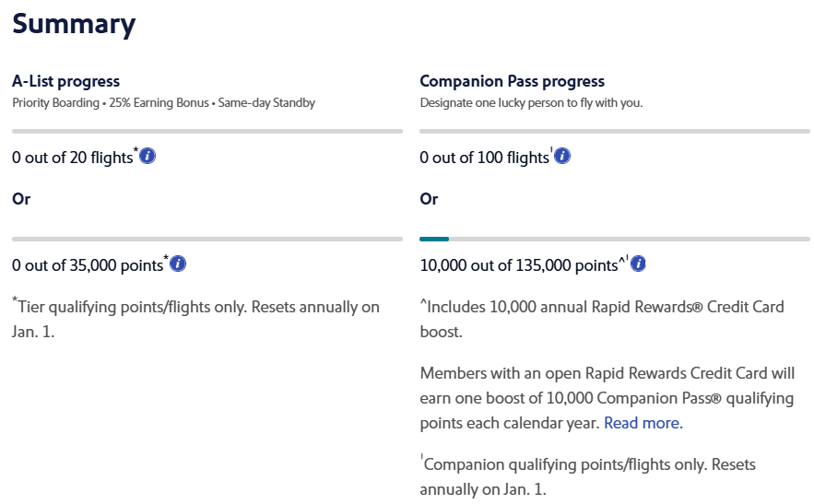The height and width of the screenshot is (504, 814).
Task: Show info for 10,000 out of 135,000 points
Action: coord(638,264)
